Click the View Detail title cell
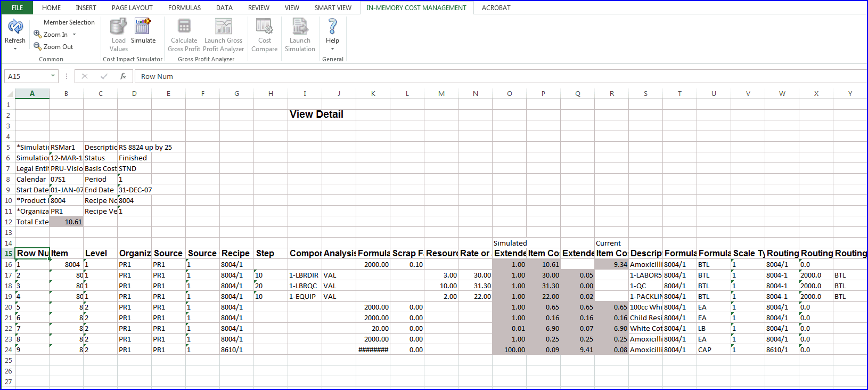 [x=316, y=115]
